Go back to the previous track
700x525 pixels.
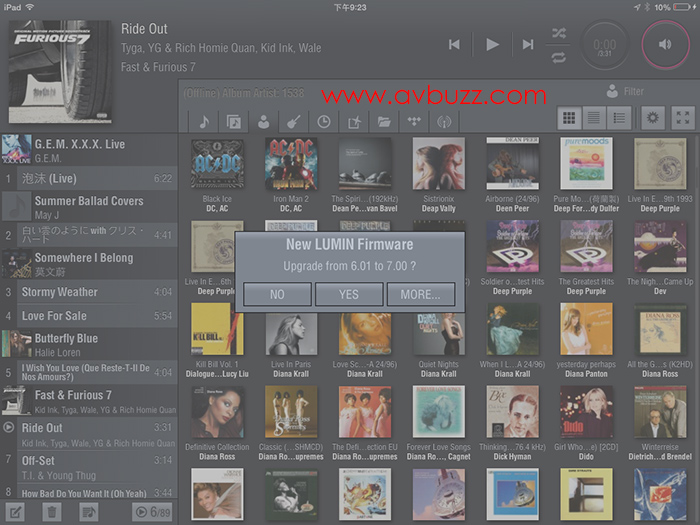click(455, 44)
